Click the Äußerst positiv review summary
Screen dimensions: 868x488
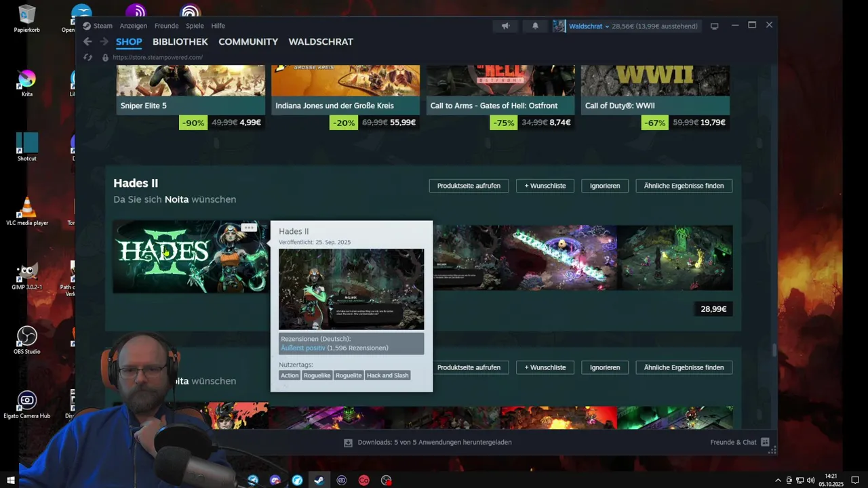pyautogui.click(x=302, y=348)
